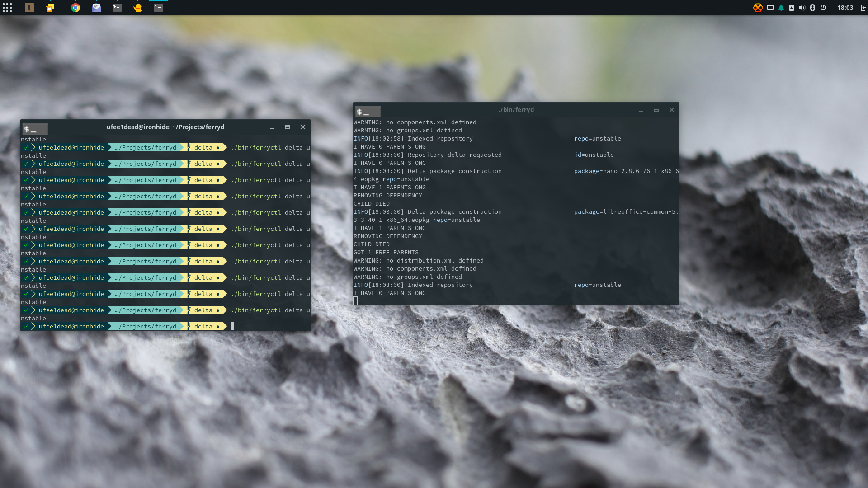Close the ./bin/ferryd terminal window
Screen dimensions: 868x488
point(672,110)
